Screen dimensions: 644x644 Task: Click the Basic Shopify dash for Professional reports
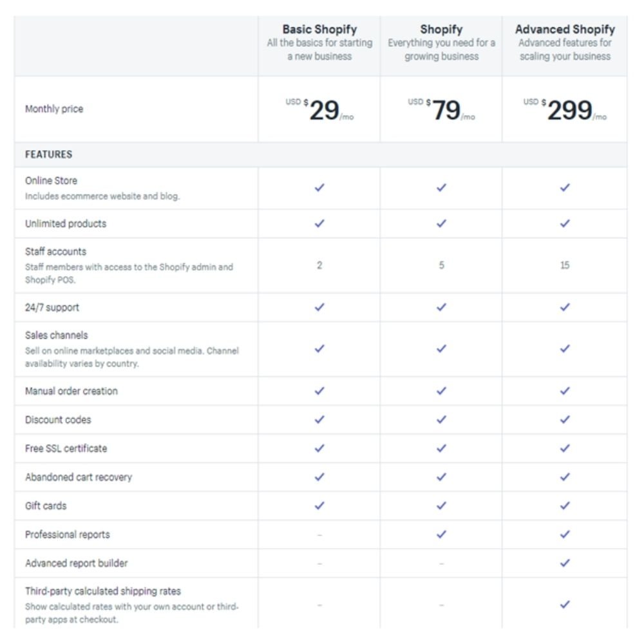pyautogui.click(x=319, y=535)
